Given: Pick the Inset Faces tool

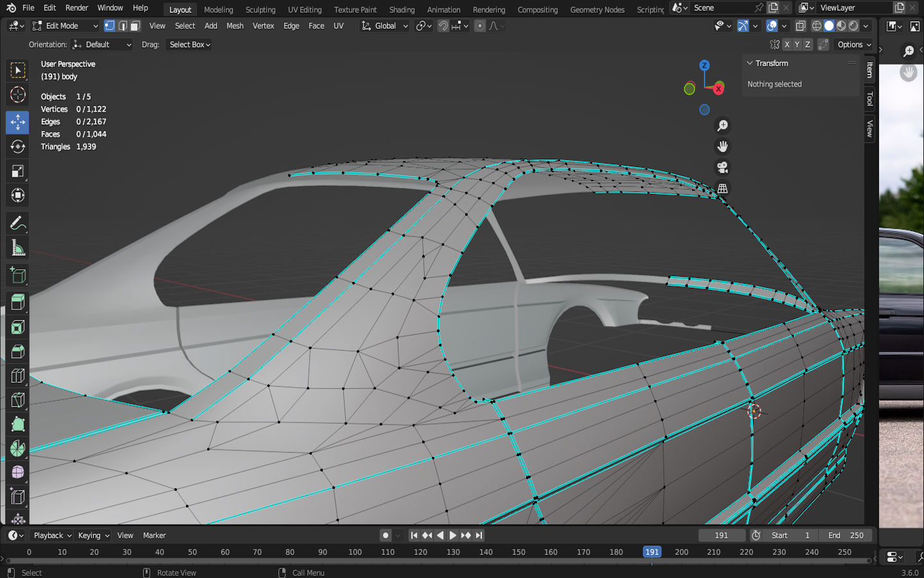Looking at the screenshot, I should point(17,327).
